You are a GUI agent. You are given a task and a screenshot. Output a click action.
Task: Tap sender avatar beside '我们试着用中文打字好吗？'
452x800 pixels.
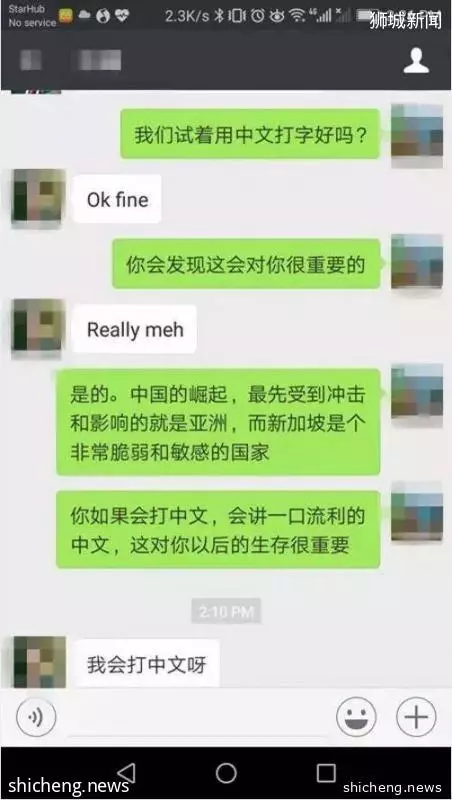click(x=417, y=135)
